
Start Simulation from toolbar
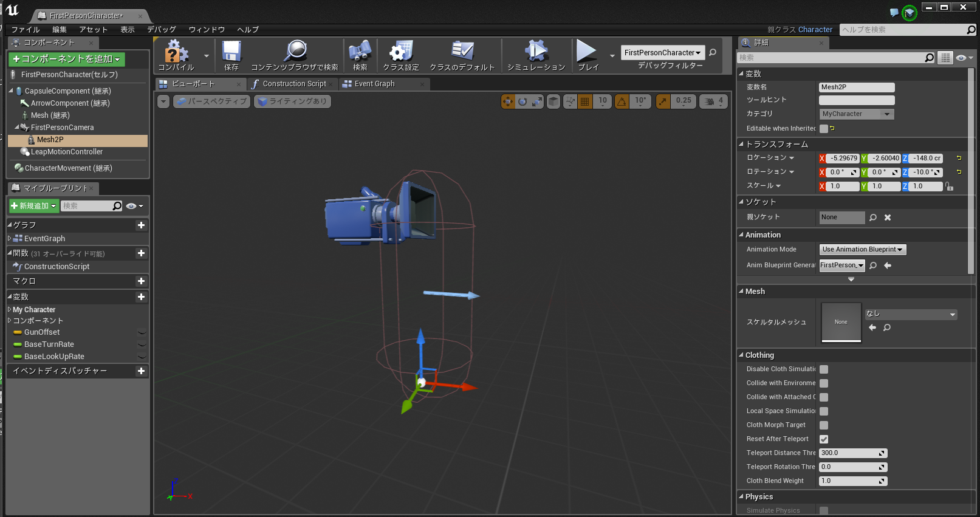coord(536,52)
